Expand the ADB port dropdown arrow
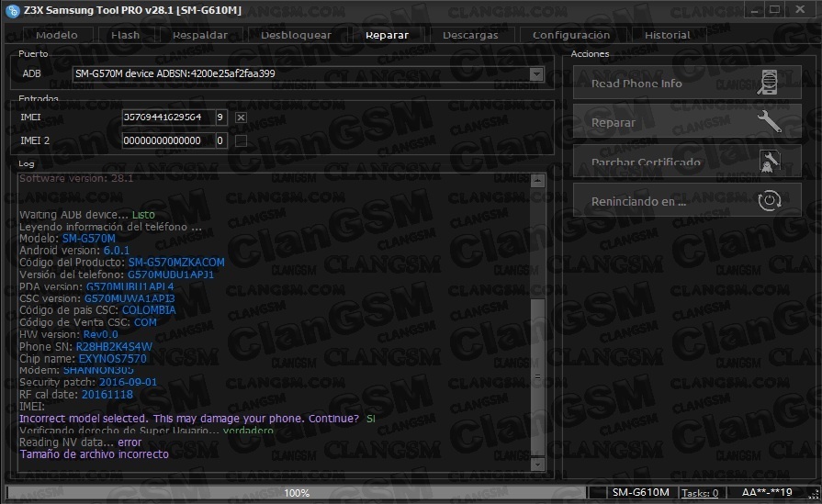The height and width of the screenshot is (504, 822). coord(536,73)
